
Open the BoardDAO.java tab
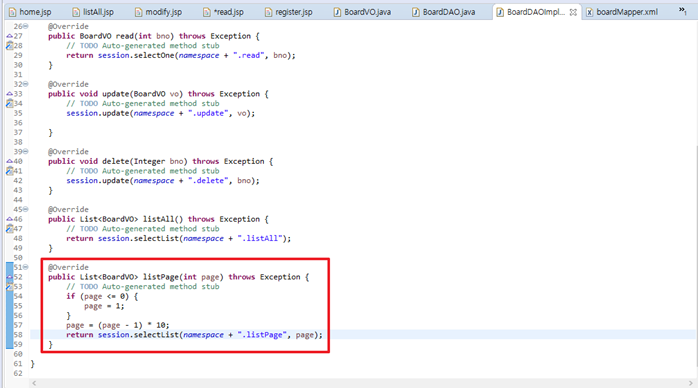coord(444,12)
